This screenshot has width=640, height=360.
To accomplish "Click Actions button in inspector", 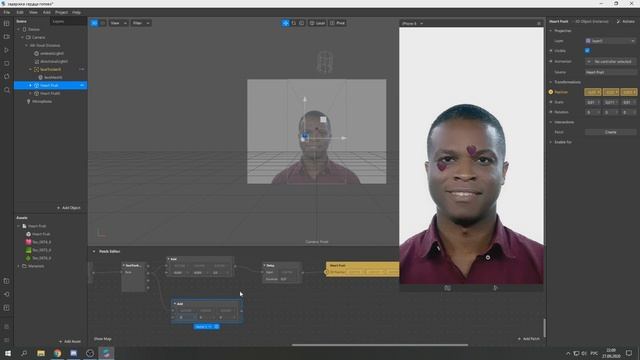I will 626,21.
